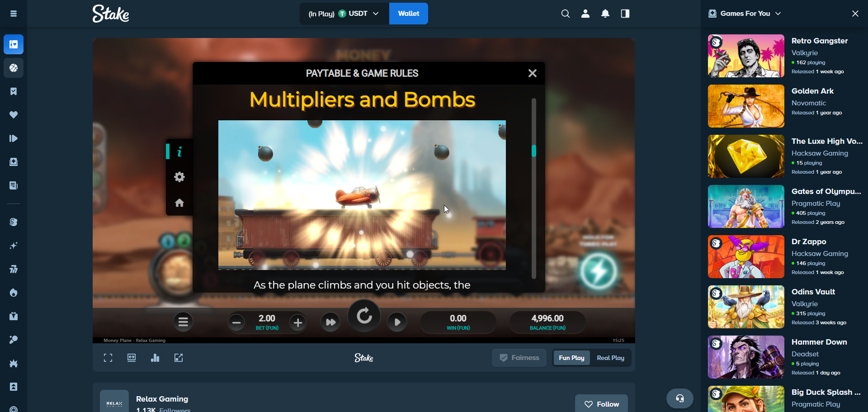The width and height of the screenshot is (868, 412).
Task: Click Dr Zappo game title
Action: [809, 242]
